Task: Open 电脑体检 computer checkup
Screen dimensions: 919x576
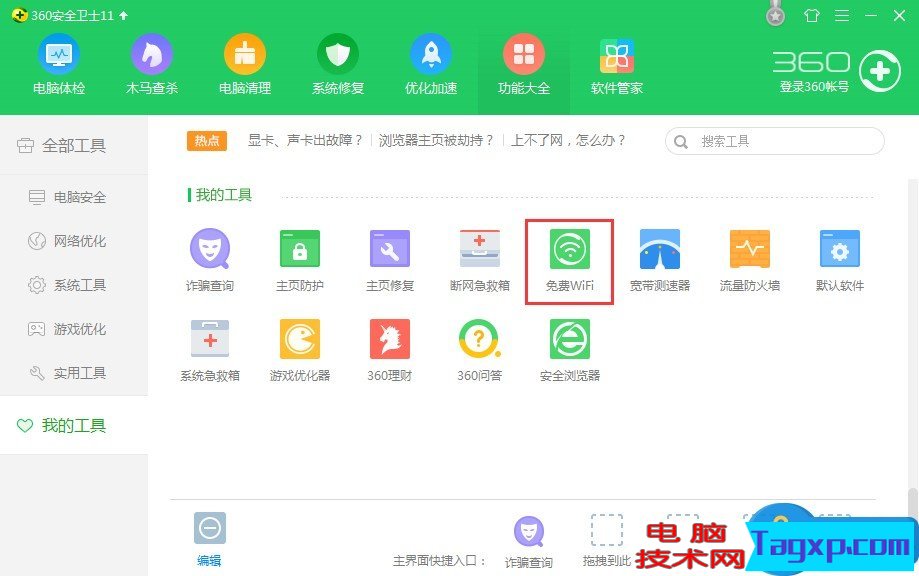Action: click(59, 64)
